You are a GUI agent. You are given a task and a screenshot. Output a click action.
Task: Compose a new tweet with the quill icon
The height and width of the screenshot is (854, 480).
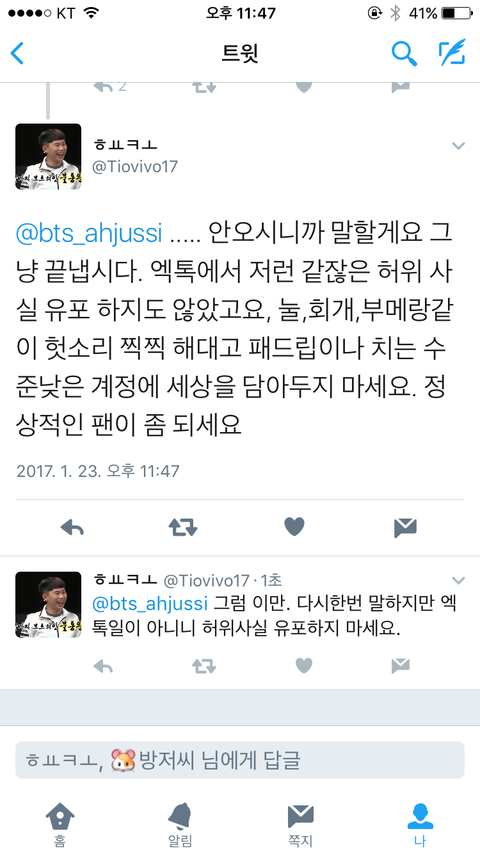(452, 53)
